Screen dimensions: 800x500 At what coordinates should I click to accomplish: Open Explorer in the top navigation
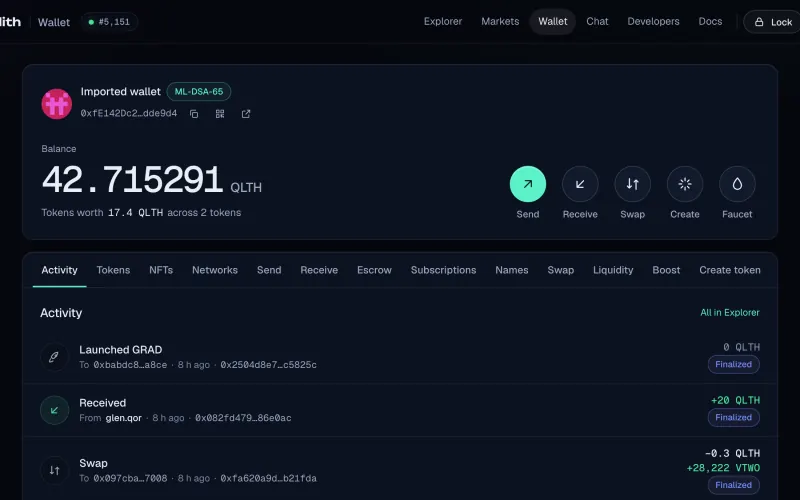[443, 21]
